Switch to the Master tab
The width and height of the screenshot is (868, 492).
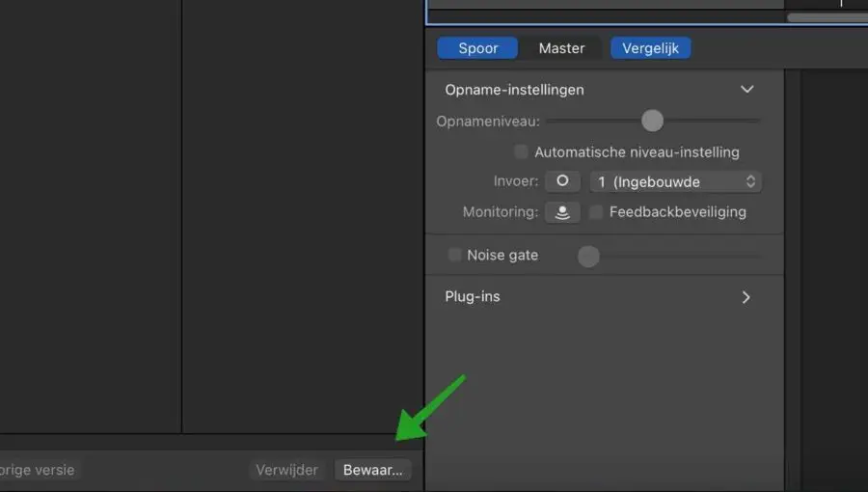point(561,48)
